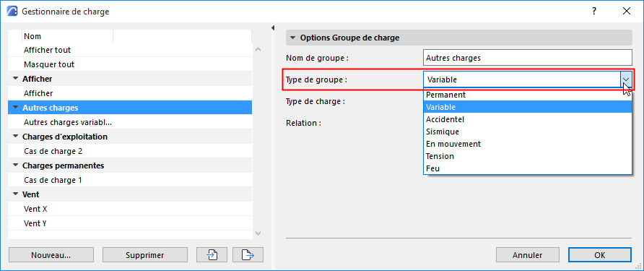
Task: Click scroll down arrow of the list
Action: click(x=258, y=233)
